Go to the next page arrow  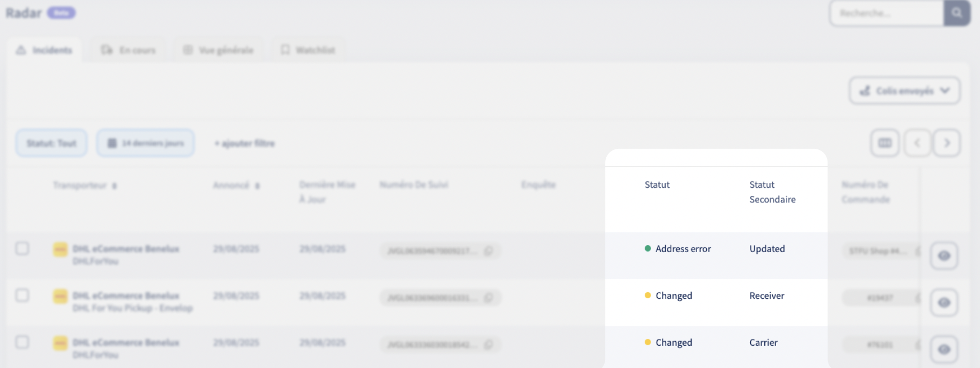(x=946, y=143)
